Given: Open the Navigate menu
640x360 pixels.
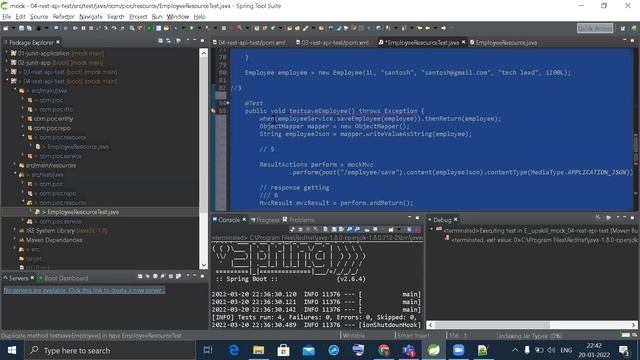Looking at the screenshot, I should (91, 17).
